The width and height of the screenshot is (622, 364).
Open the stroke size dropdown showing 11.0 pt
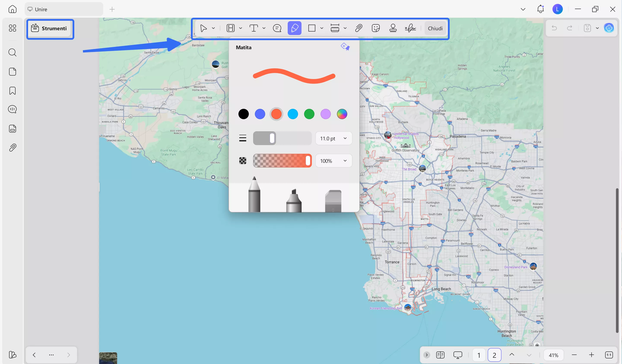pyautogui.click(x=334, y=138)
